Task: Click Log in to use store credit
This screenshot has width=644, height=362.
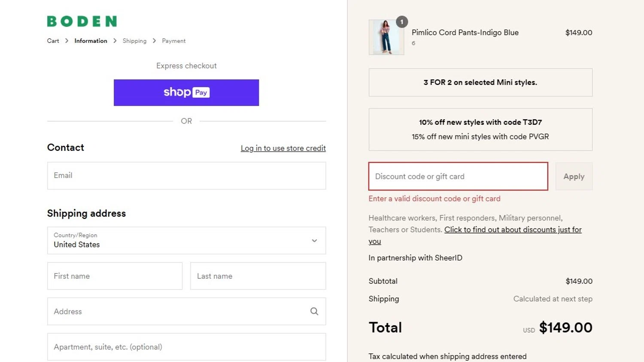Action: (x=283, y=148)
